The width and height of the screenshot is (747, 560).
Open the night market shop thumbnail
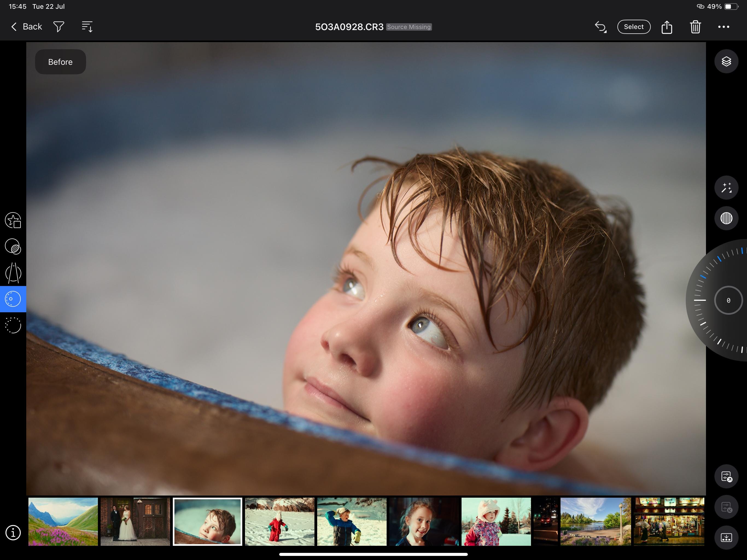coord(669,521)
